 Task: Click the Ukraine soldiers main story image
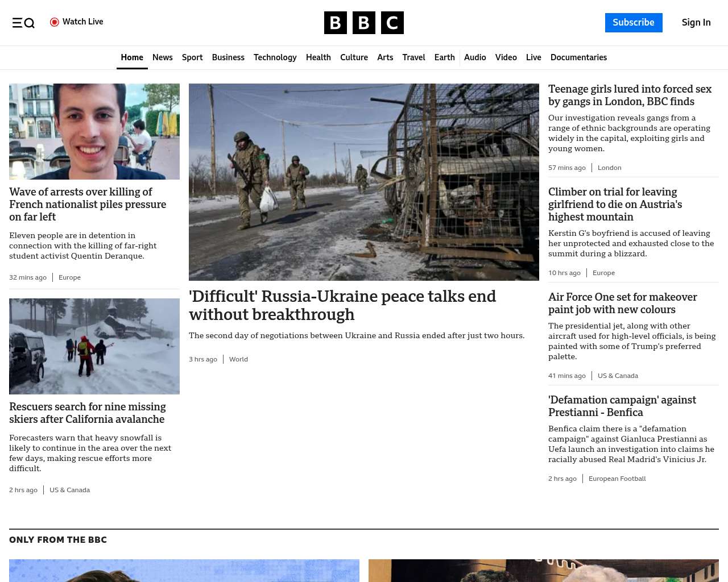pos(363,182)
